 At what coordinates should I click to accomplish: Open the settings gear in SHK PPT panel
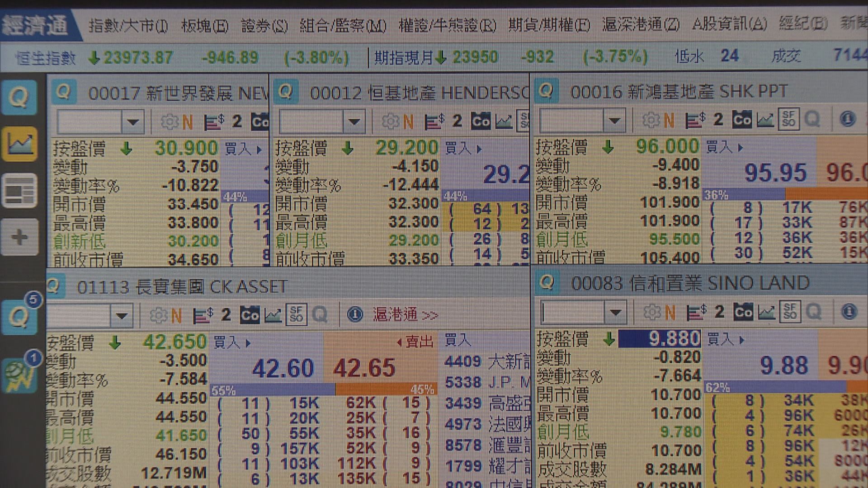tap(651, 120)
